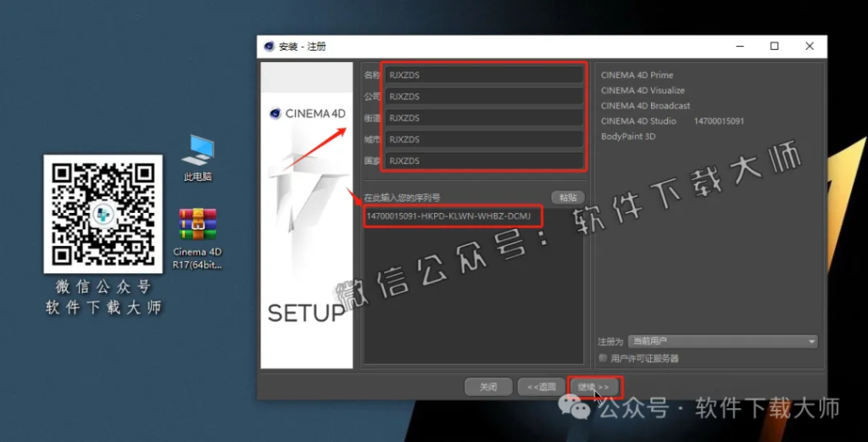
Task: Select CINEMA 4D Prime in product list
Action: pos(637,75)
